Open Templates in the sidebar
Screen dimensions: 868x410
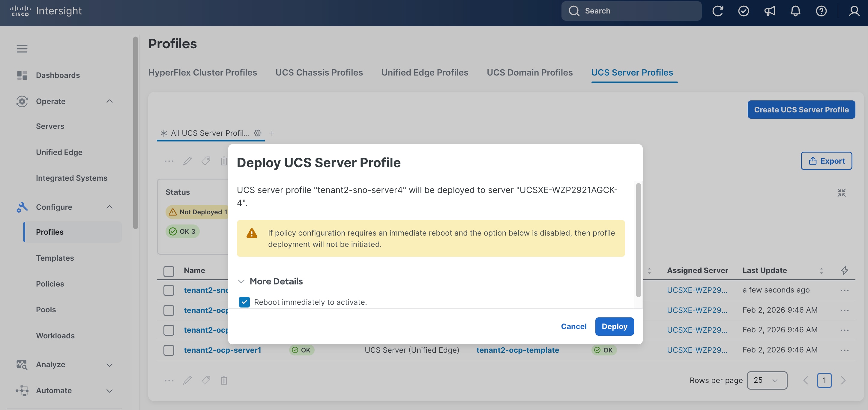click(x=55, y=258)
